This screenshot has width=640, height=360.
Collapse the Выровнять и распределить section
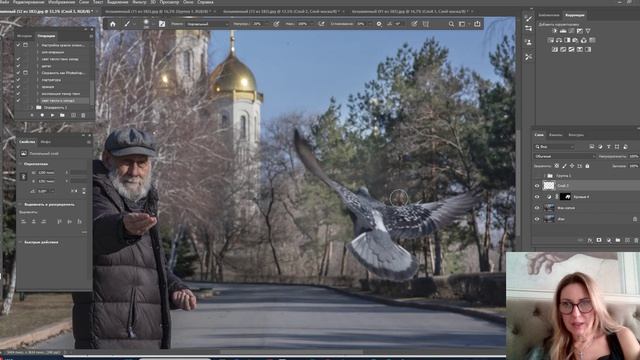[x=20, y=204]
